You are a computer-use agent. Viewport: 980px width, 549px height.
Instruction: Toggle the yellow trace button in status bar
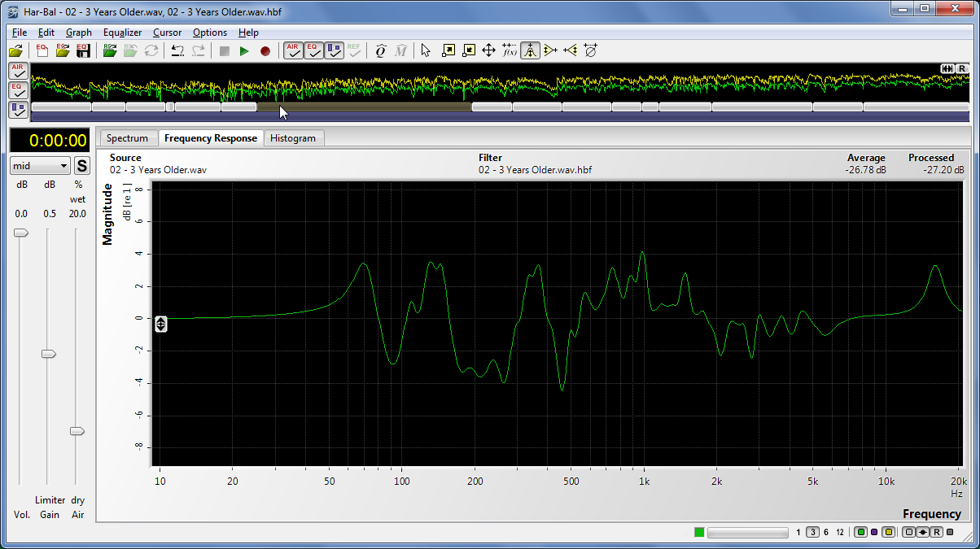coord(888,533)
